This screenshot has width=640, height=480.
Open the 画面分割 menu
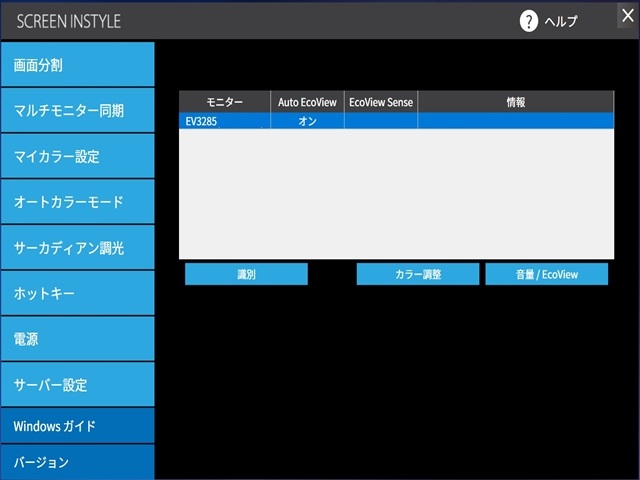pyautogui.click(x=78, y=64)
